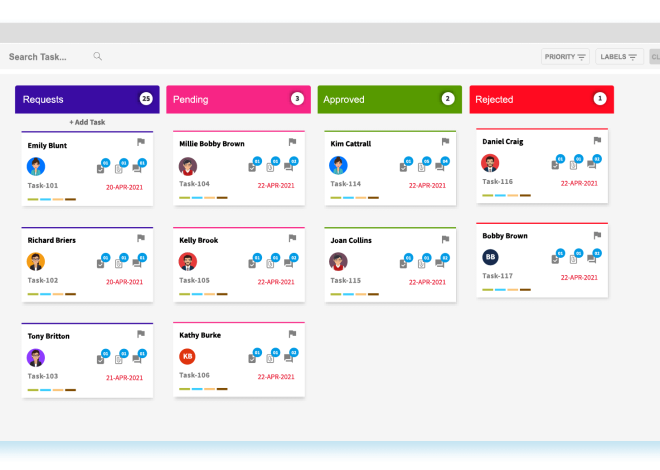Click the 25 count badge on Requests
The image size is (660, 470).
click(146, 98)
